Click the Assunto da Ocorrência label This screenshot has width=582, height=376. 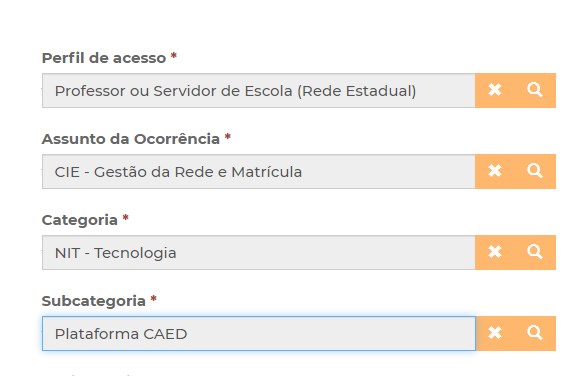point(131,139)
